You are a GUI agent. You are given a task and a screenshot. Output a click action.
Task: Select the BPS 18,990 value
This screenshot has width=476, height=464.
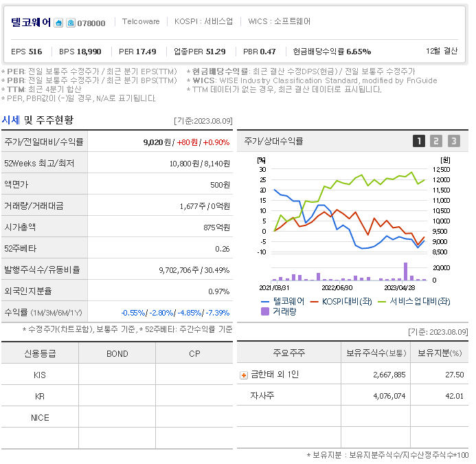point(80,52)
